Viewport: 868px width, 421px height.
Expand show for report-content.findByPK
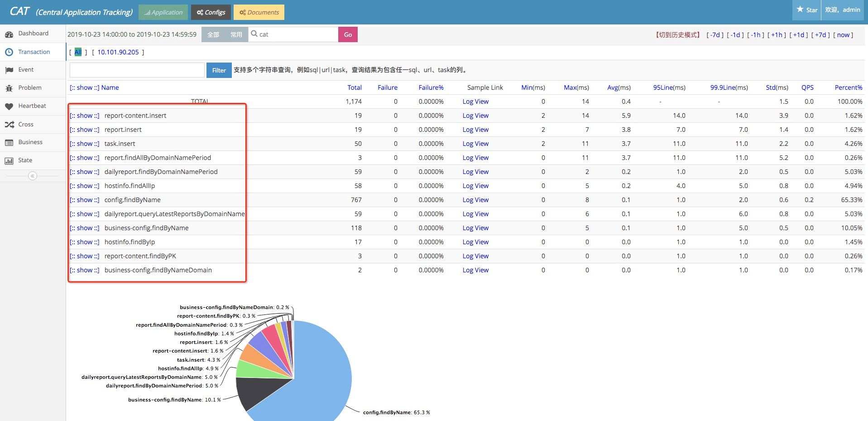(85, 256)
